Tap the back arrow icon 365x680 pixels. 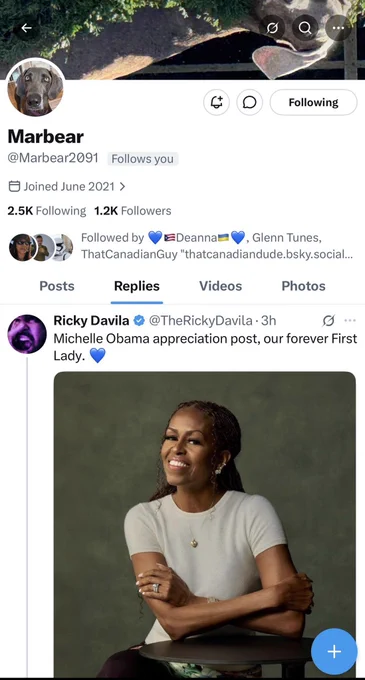click(26, 28)
